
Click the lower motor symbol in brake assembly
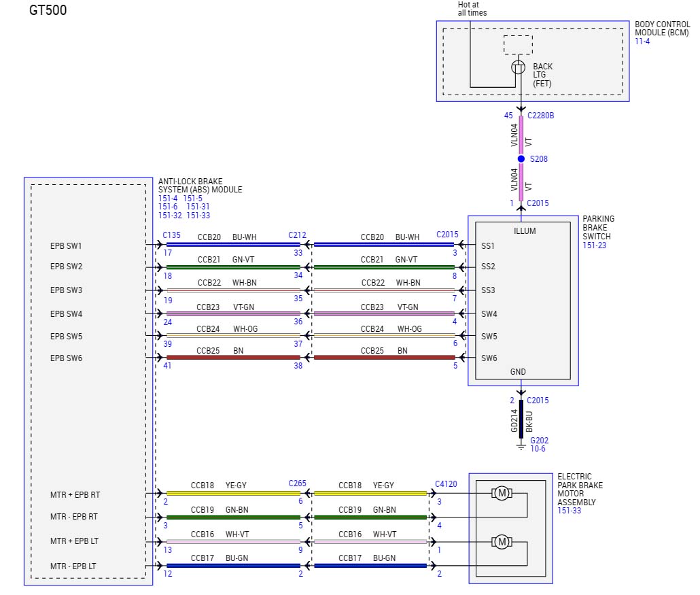tap(502, 541)
